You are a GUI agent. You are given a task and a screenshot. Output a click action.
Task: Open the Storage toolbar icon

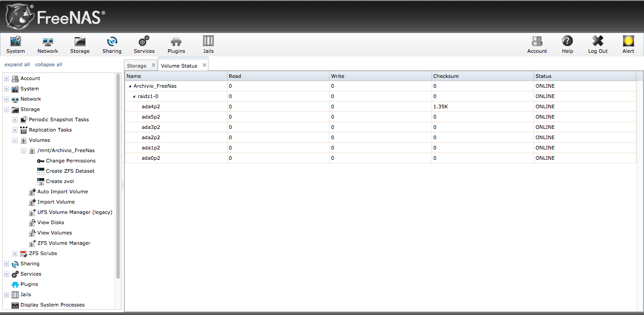click(80, 42)
